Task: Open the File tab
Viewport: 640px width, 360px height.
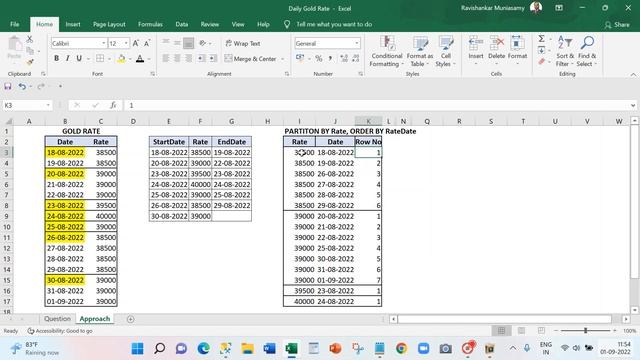Action: point(15,24)
